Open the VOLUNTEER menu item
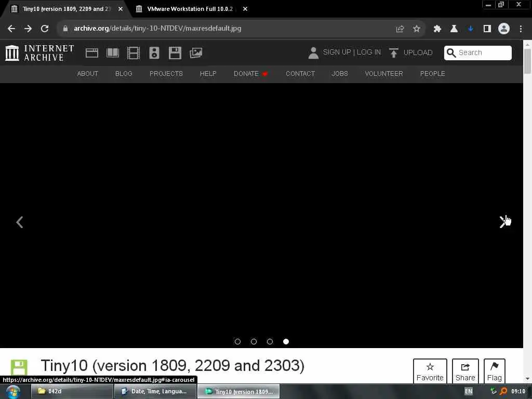Image resolution: width=532 pixels, height=399 pixels. pyautogui.click(x=384, y=74)
